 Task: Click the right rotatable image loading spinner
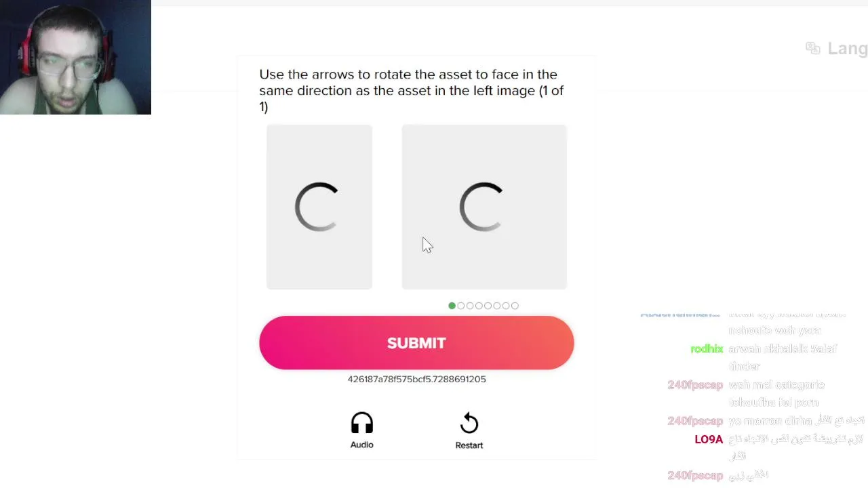(x=481, y=207)
